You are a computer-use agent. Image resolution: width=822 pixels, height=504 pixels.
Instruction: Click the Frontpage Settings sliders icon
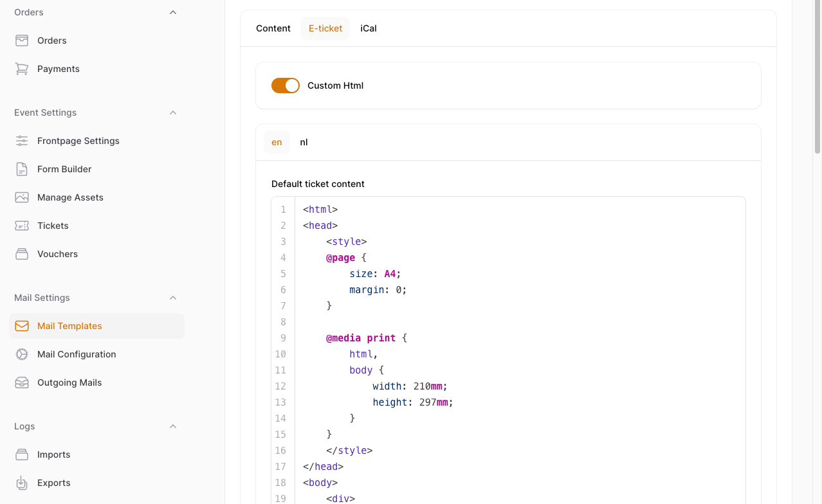click(22, 141)
